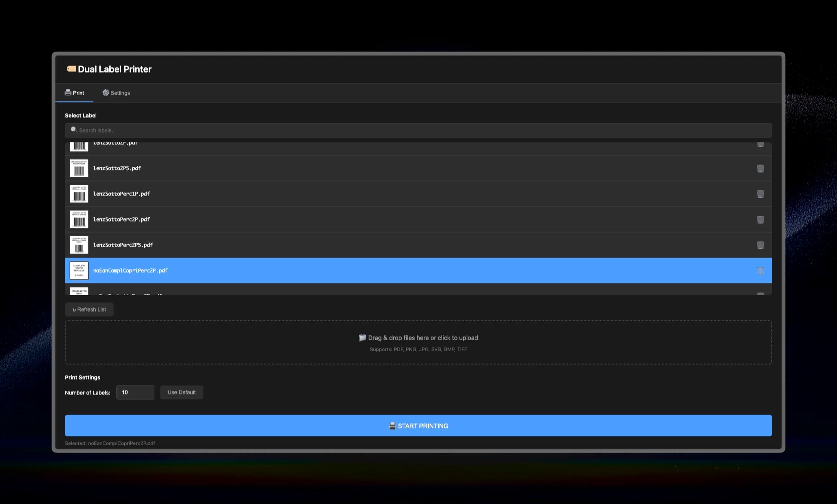Select the lenzSottoPerc1P.pdf label
837x504 pixels.
pos(418,194)
